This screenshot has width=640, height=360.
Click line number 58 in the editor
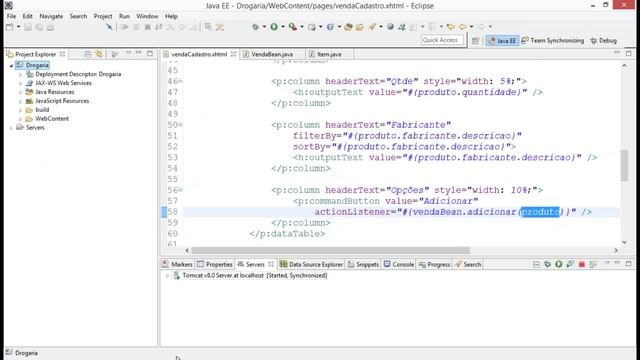[173, 212]
